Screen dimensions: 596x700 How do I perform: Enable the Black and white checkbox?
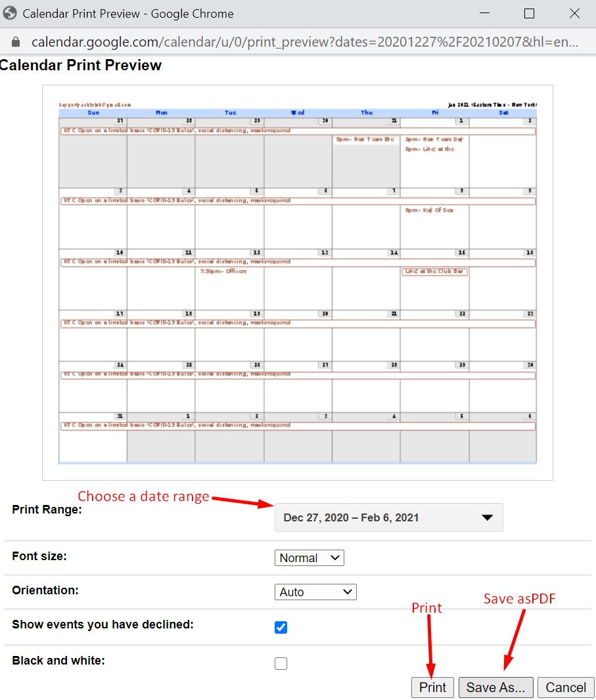click(281, 663)
